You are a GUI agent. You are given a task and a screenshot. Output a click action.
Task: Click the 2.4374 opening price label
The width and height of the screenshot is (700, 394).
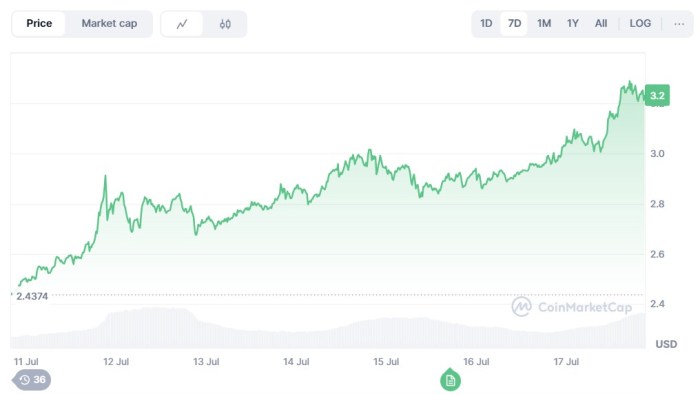(32, 296)
